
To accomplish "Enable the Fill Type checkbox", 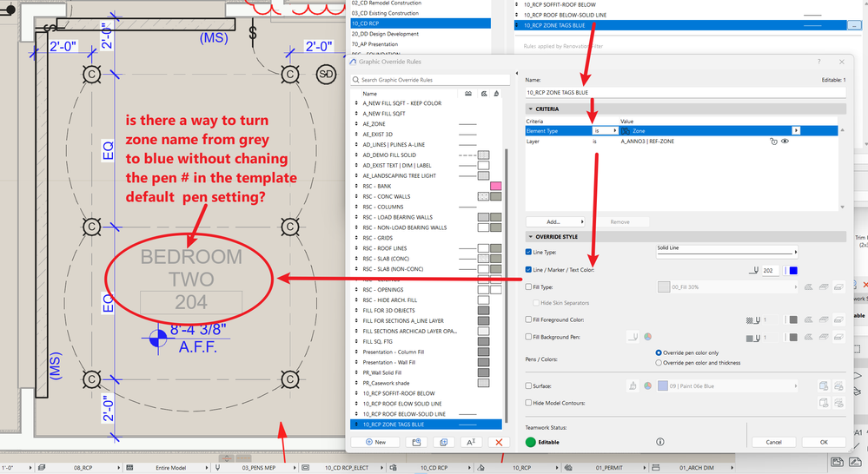I will click(x=528, y=287).
